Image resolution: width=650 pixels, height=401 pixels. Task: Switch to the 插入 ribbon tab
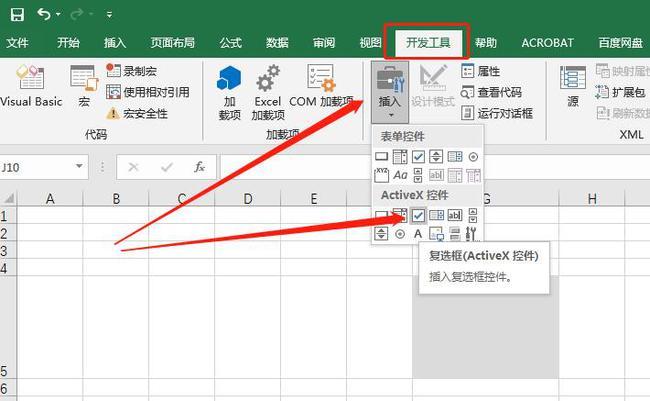115,43
